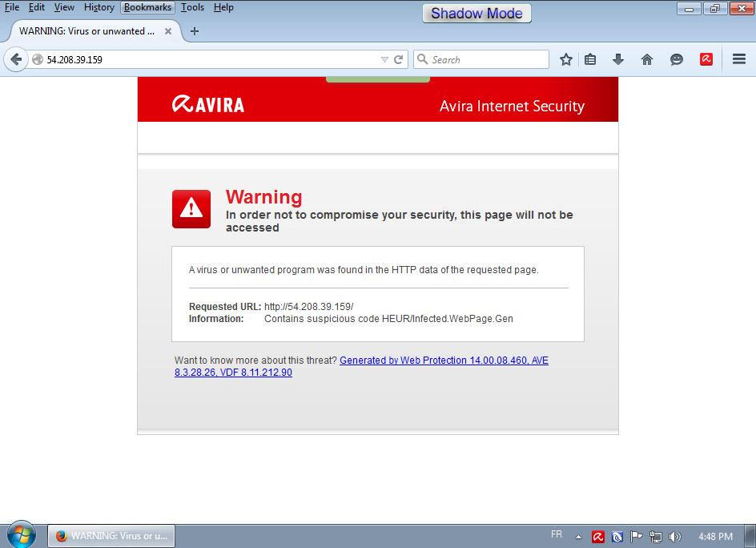Open the File menu

(x=11, y=7)
